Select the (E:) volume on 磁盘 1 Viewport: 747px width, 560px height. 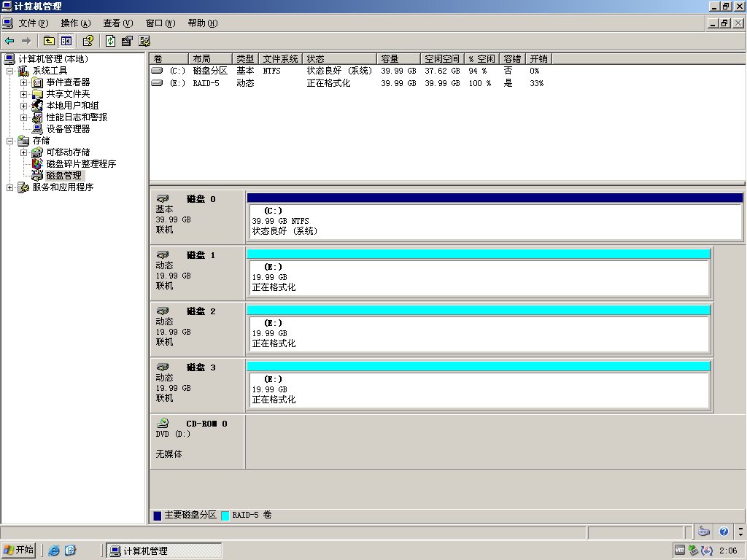pyautogui.click(x=479, y=278)
